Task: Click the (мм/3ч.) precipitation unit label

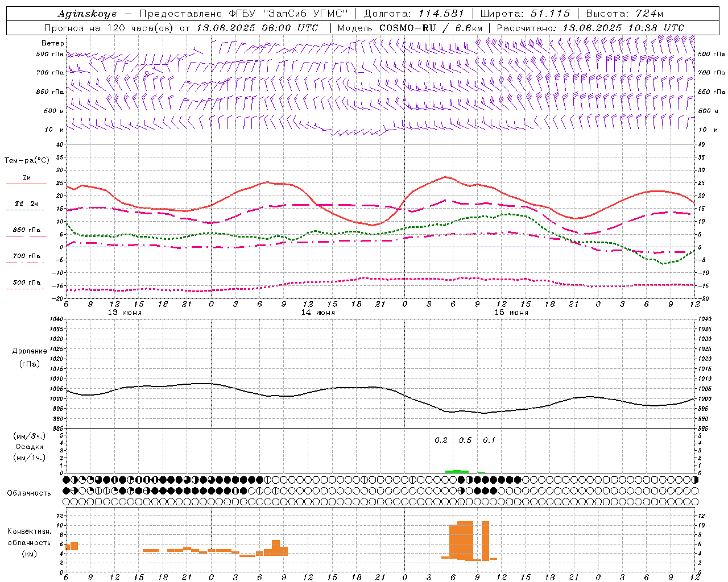Action: click(x=30, y=436)
